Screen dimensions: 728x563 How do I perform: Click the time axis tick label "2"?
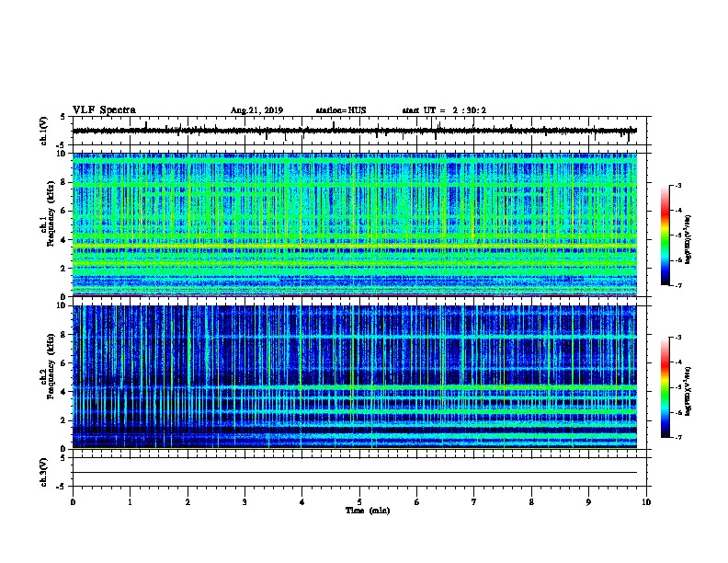tap(188, 502)
